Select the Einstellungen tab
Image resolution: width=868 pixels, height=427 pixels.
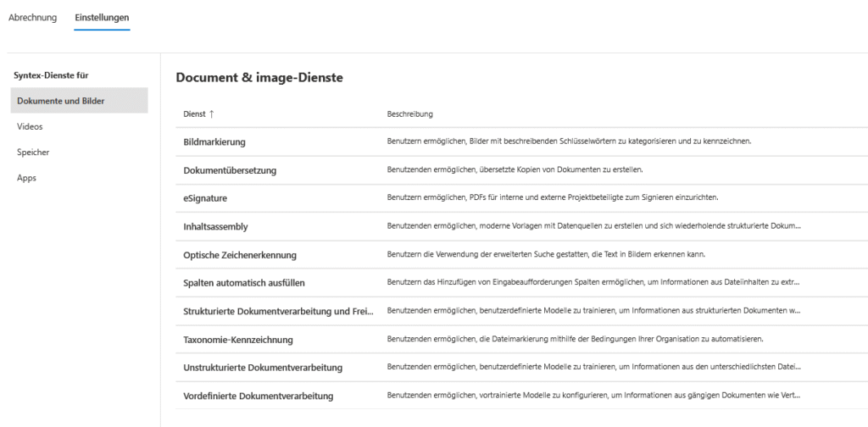coord(102,18)
